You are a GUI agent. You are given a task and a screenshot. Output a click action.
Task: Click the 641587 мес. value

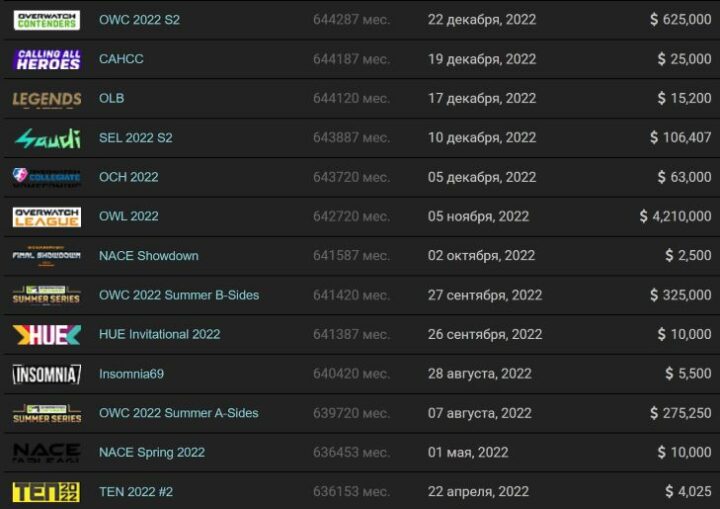[351, 255]
